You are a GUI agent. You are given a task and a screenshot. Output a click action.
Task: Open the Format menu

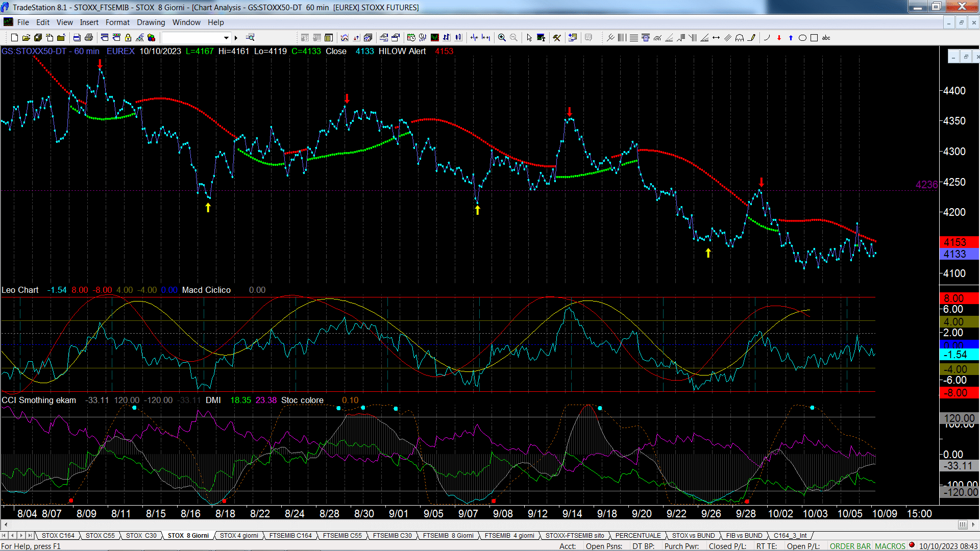[x=117, y=22]
